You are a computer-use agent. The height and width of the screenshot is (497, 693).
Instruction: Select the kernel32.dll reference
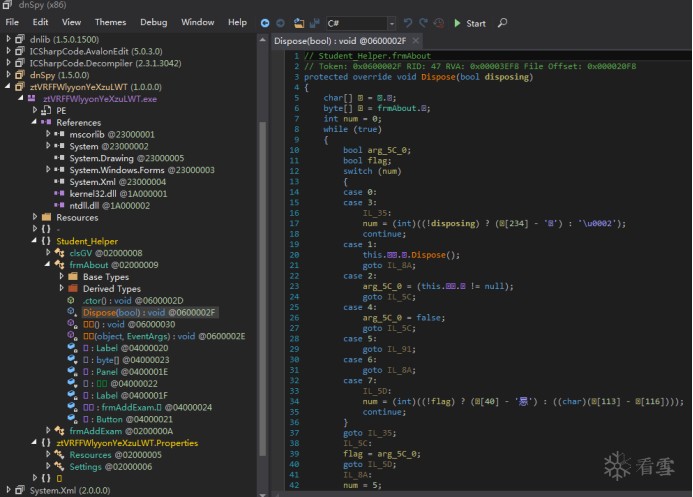(x=118, y=193)
